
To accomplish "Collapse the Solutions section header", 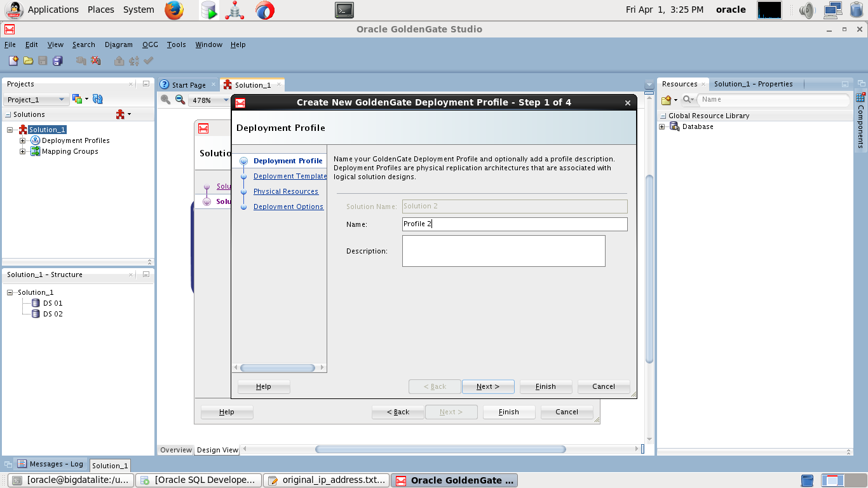I will (8, 114).
